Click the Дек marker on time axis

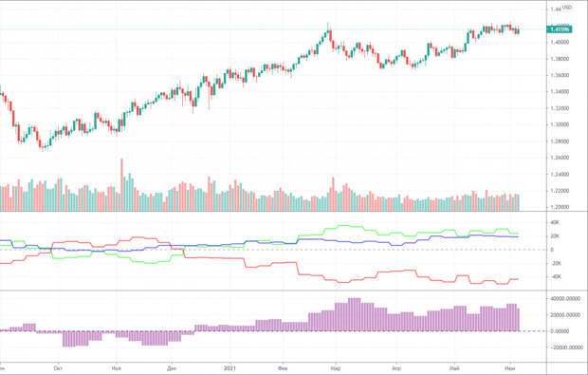click(x=171, y=368)
